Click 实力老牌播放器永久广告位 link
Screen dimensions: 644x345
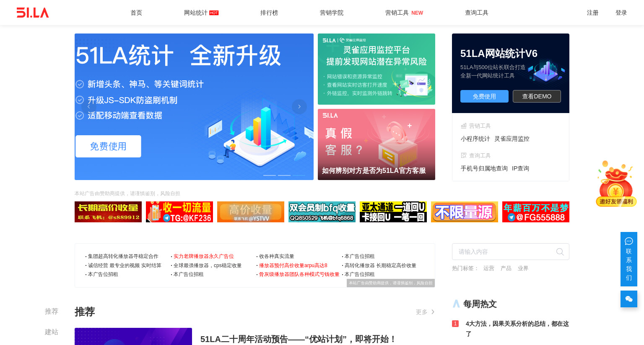pos(204,256)
